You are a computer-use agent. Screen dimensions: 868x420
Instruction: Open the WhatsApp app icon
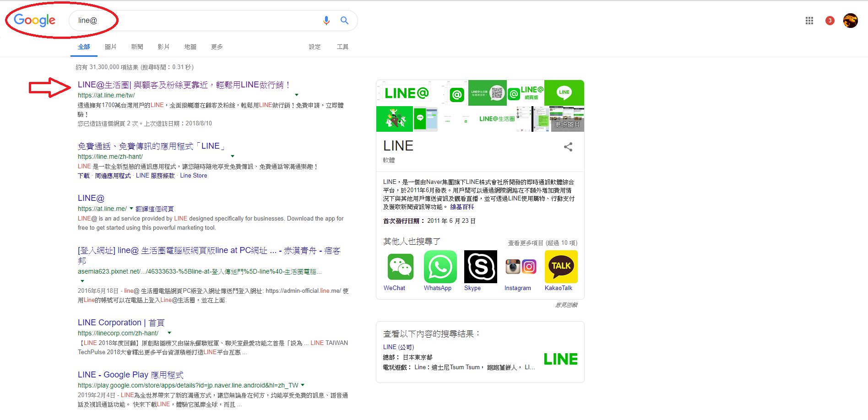[x=440, y=267]
